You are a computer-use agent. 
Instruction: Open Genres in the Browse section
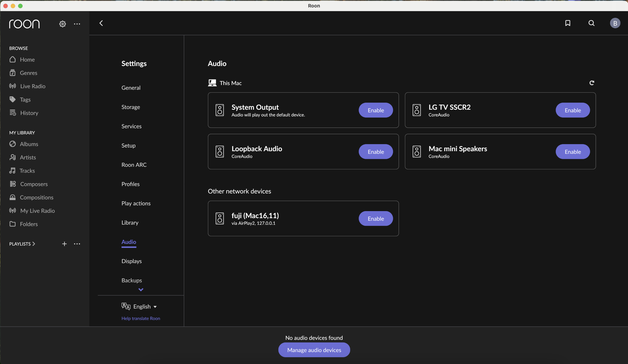23,73
